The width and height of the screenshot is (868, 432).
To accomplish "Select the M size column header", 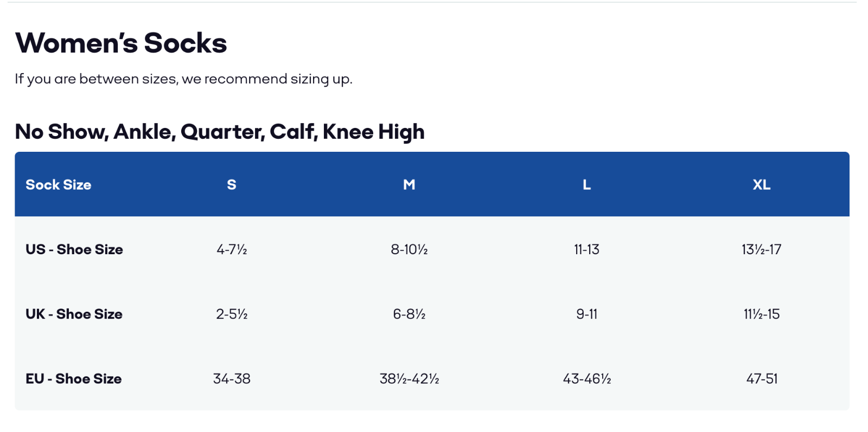I will click(409, 185).
